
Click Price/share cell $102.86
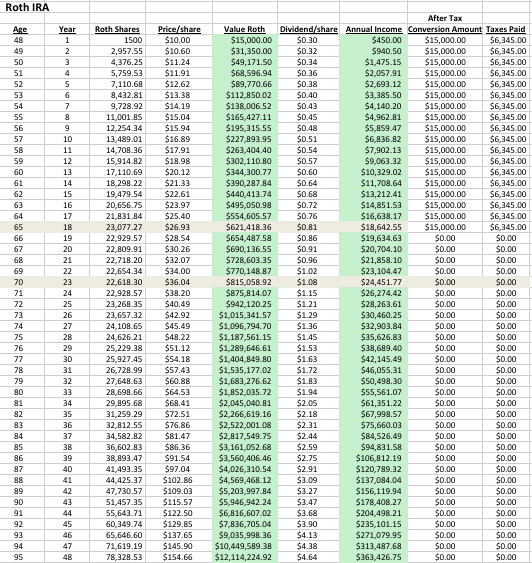[x=179, y=480]
